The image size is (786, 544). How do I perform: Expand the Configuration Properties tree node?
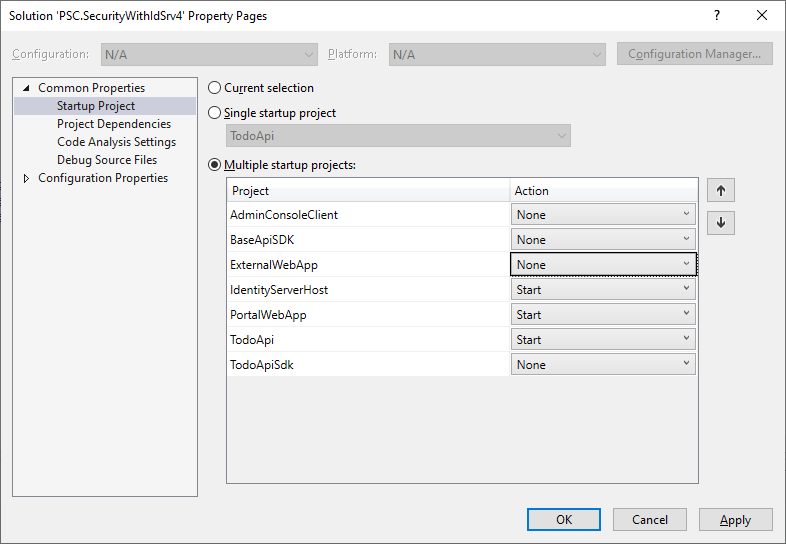tap(26, 178)
